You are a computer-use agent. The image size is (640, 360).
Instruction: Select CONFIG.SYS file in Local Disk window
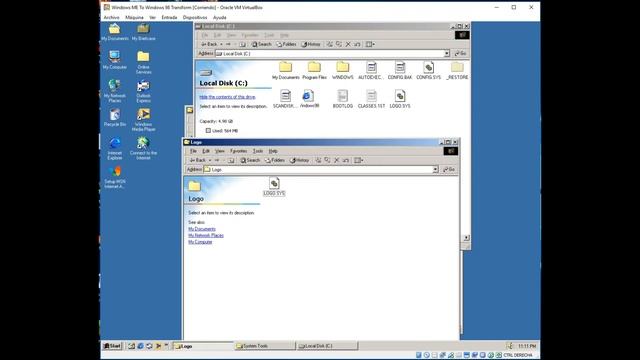click(428, 70)
